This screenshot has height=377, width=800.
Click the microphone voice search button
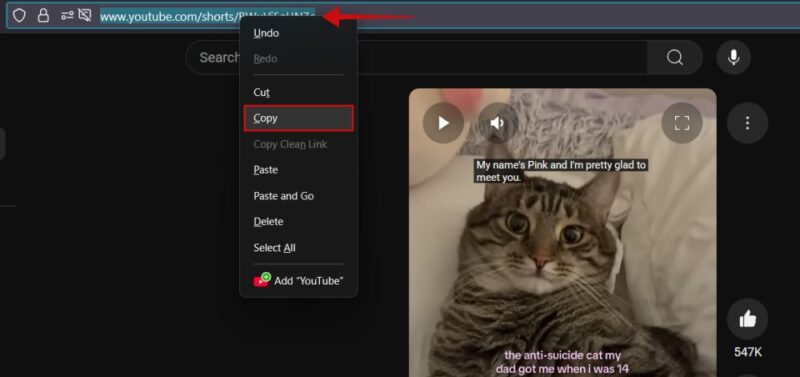point(734,57)
